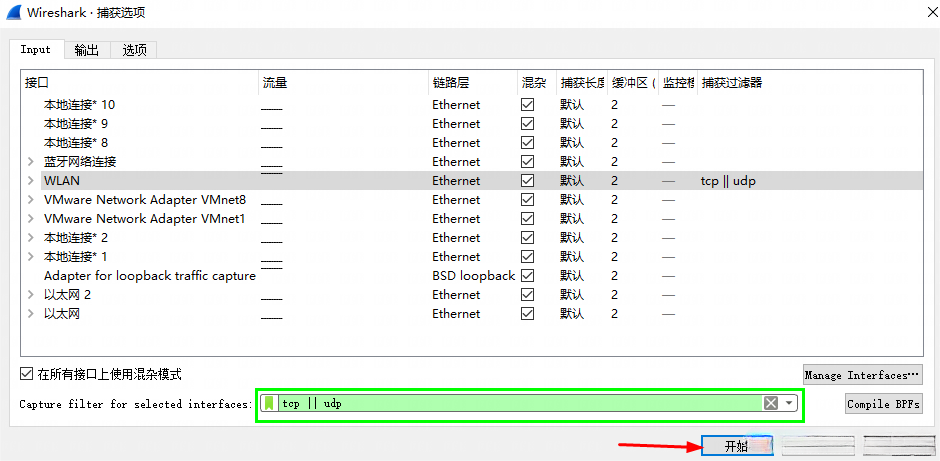The width and height of the screenshot is (940, 461).
Task: Click the 'tcp || udp' filter cell in WLAN row
Action: click(x=728, y=181)
